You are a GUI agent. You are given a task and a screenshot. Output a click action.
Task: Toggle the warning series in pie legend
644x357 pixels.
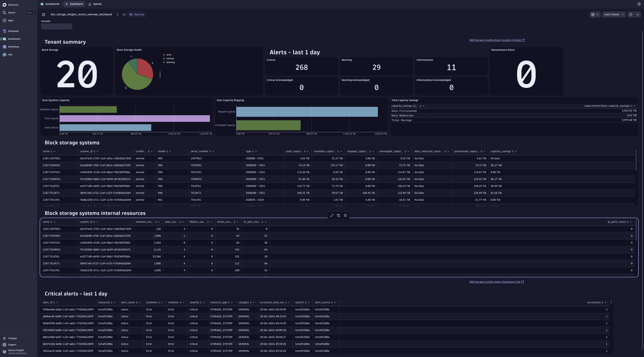click(169, 62)
